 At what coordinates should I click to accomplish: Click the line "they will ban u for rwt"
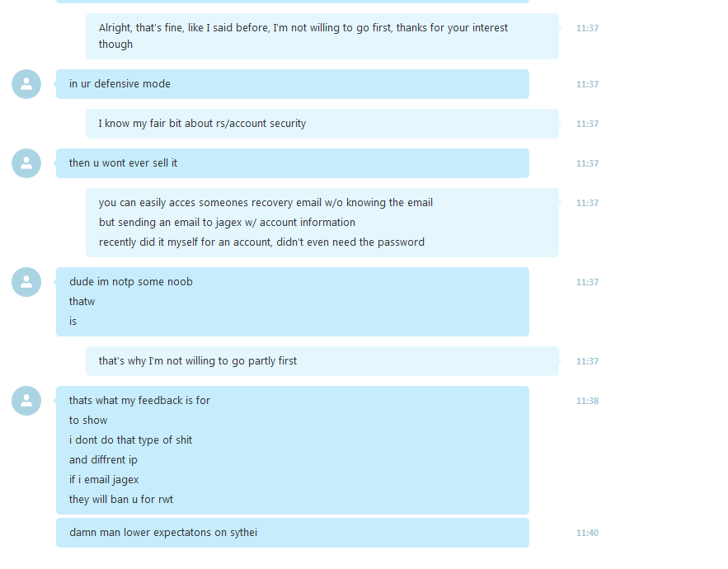click(120, 500)
